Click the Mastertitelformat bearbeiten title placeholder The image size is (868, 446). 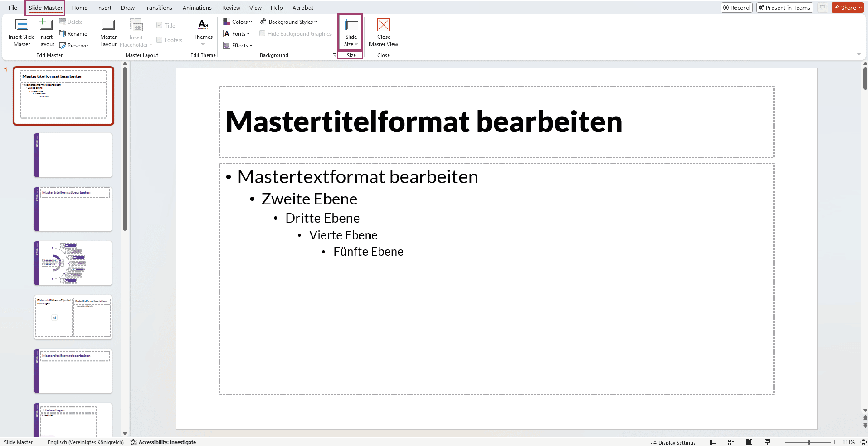click(x=497, y=122)
